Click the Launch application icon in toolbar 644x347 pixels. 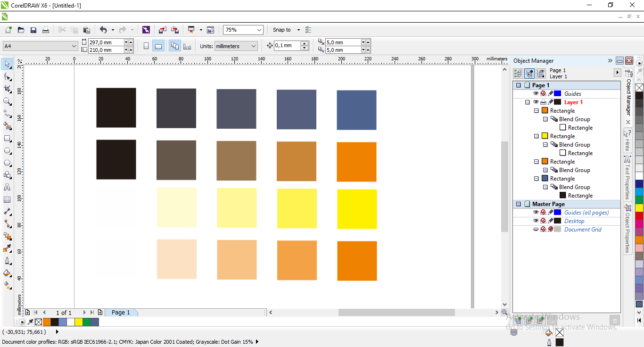(146, 30)
